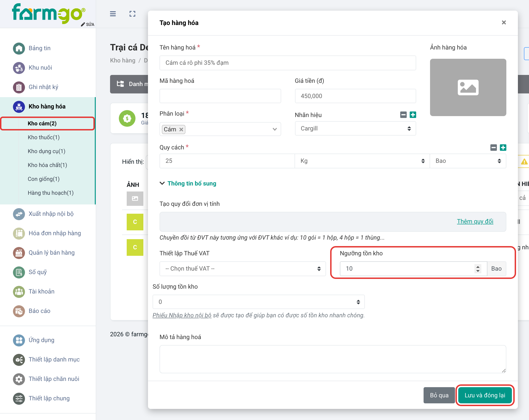Viewport: 529px width, 420px height.
Task: Open Thiết lập danh mục icon
Action: click(19, 359)
